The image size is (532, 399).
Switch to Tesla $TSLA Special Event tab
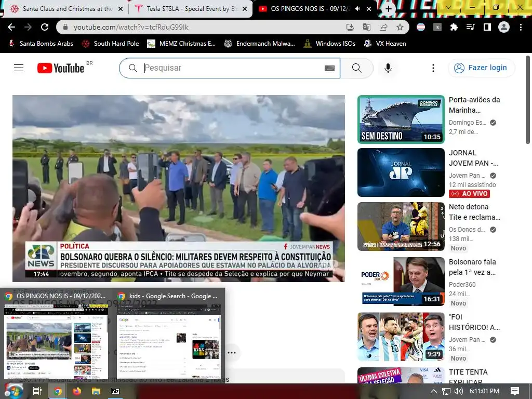tap(192, 9)
